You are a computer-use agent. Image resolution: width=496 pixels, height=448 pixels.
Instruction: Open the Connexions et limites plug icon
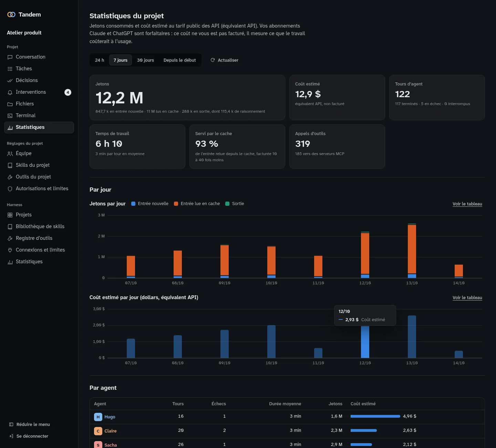tap(10, 250)
